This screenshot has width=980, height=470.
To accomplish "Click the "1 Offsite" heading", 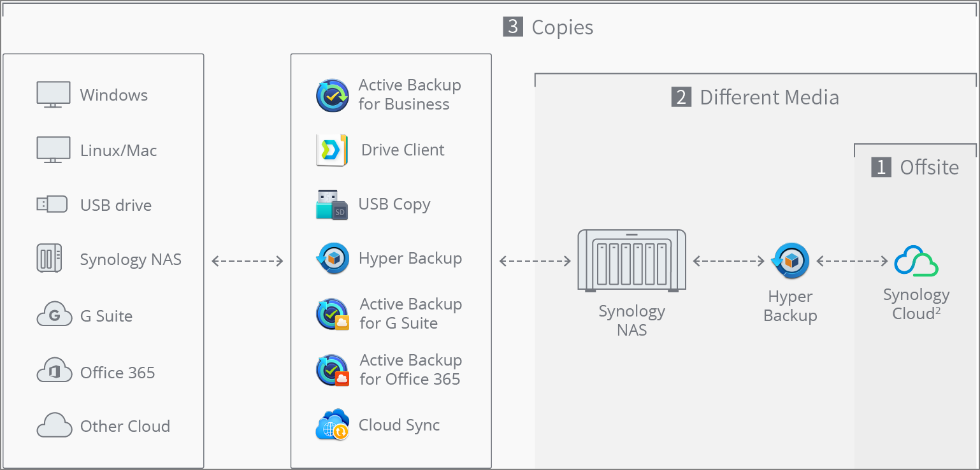I will pyautogui.click(x=914, y=167).
